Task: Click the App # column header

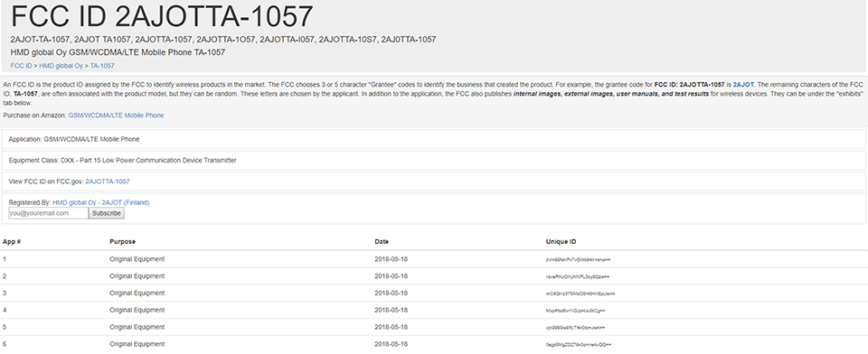Action: coord(12,242)
